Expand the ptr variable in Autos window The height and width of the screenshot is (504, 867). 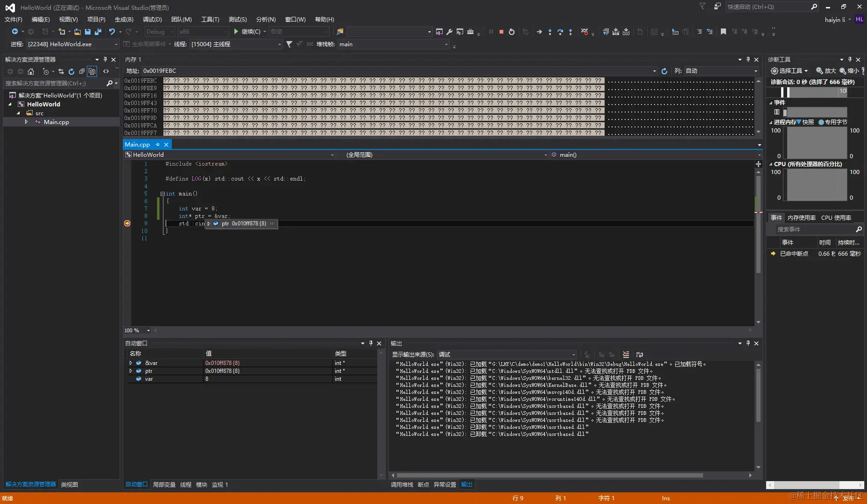coord(131,371)
